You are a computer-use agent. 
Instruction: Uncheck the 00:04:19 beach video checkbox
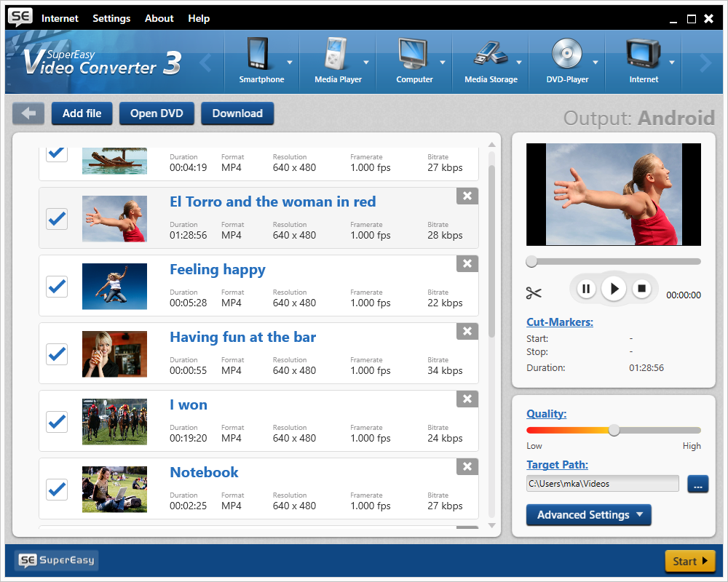click(57, 154)
